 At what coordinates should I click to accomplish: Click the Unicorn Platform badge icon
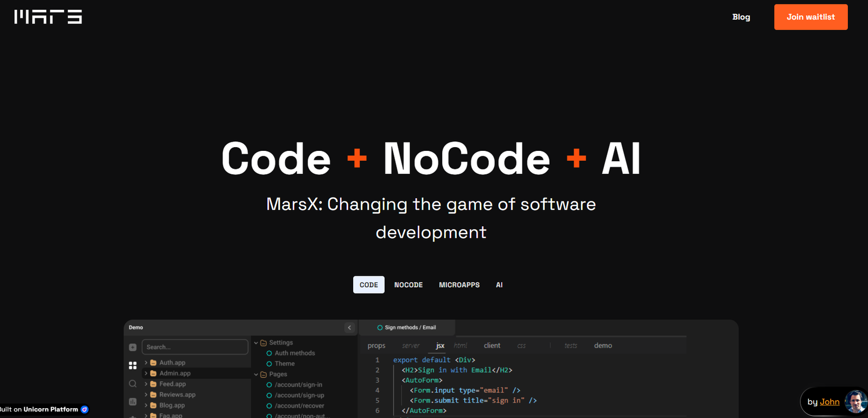tap(85, 409)
